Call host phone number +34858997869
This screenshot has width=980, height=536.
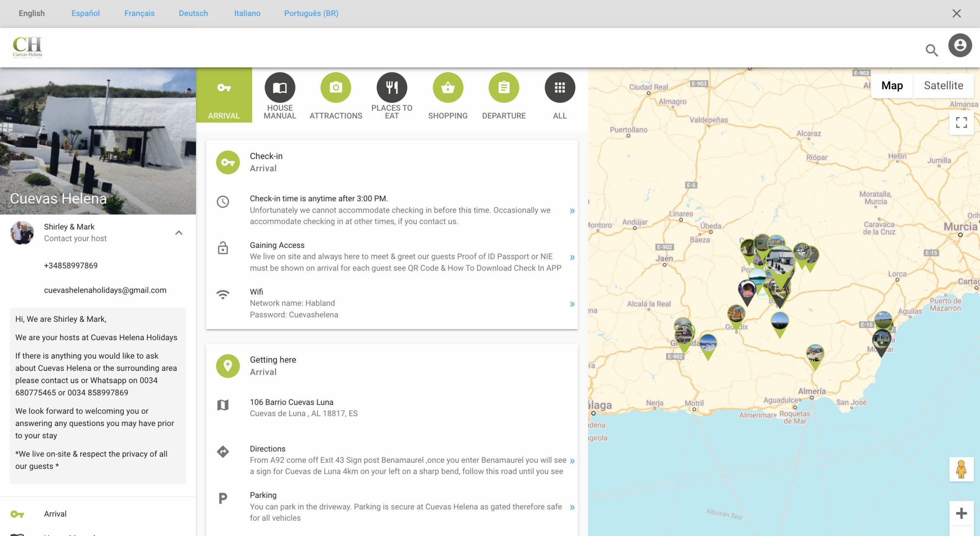(x=71, y=266)
